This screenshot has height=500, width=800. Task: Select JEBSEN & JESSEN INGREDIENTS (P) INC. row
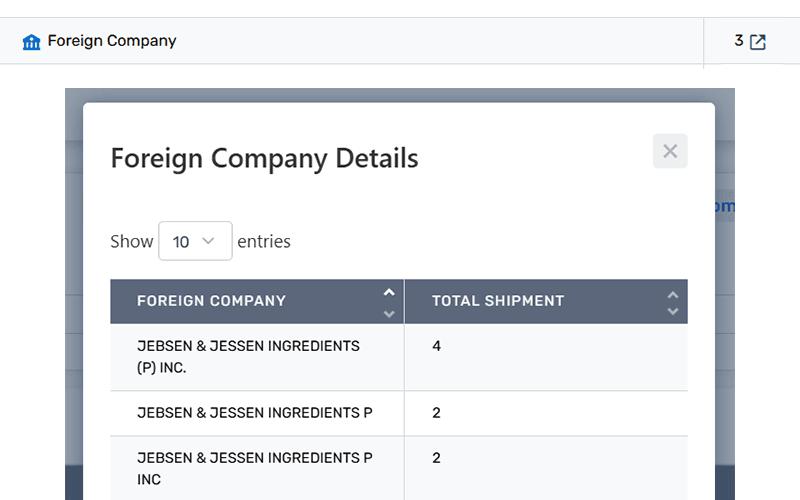tap(399, 357)
